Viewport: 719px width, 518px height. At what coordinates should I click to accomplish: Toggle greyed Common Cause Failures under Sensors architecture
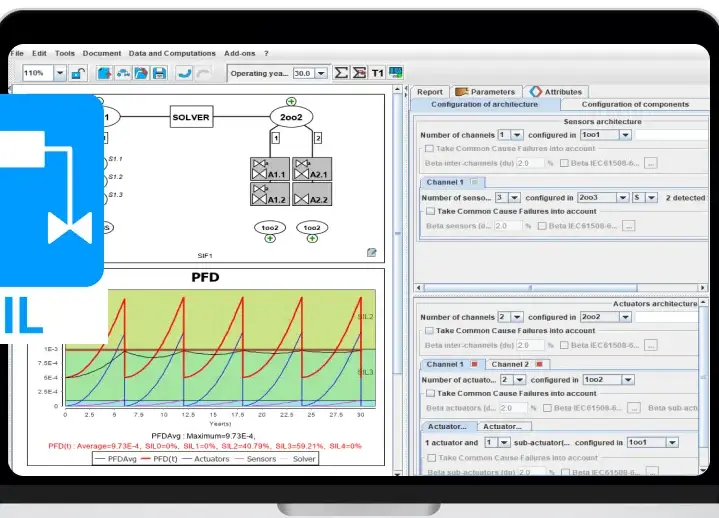[429, 149]
